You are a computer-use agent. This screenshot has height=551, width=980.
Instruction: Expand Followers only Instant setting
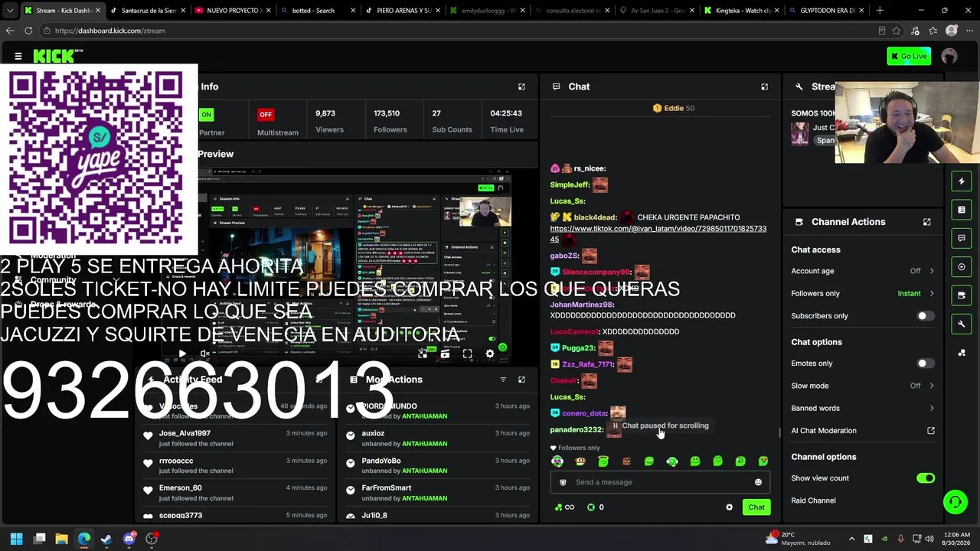863,293
